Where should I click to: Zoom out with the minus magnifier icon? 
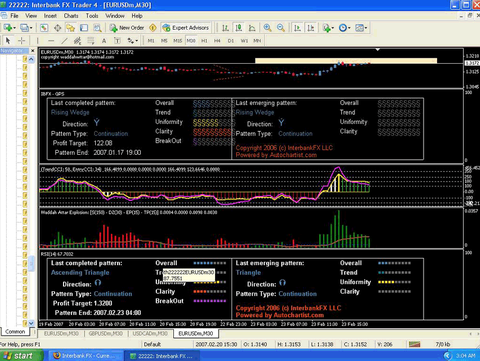(281, 28)
